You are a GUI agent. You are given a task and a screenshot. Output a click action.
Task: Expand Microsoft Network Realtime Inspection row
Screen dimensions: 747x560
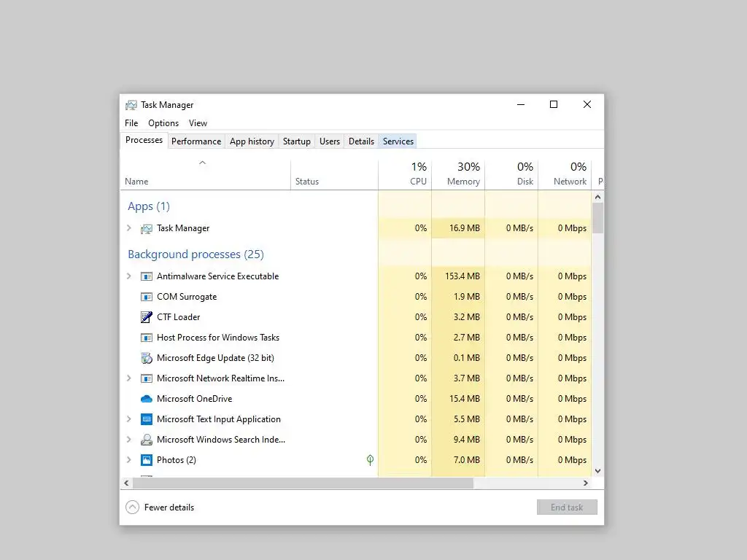128,378
